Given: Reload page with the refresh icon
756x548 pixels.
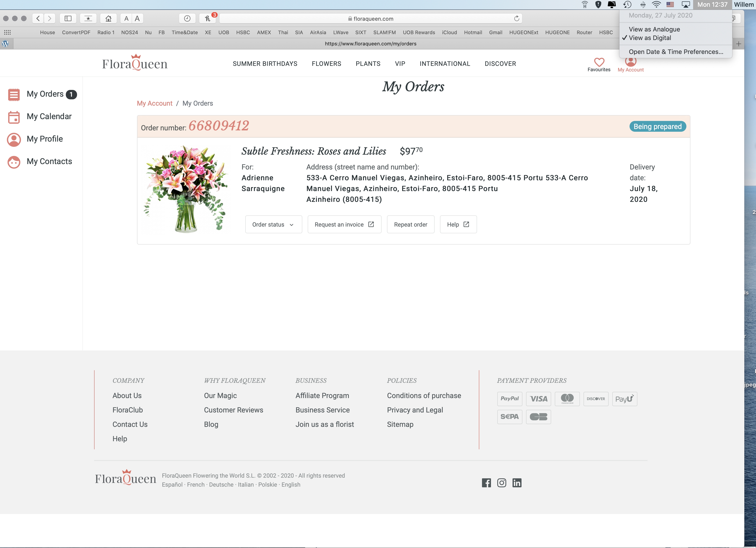Looking at the screenshot, I should click(516, 18).
